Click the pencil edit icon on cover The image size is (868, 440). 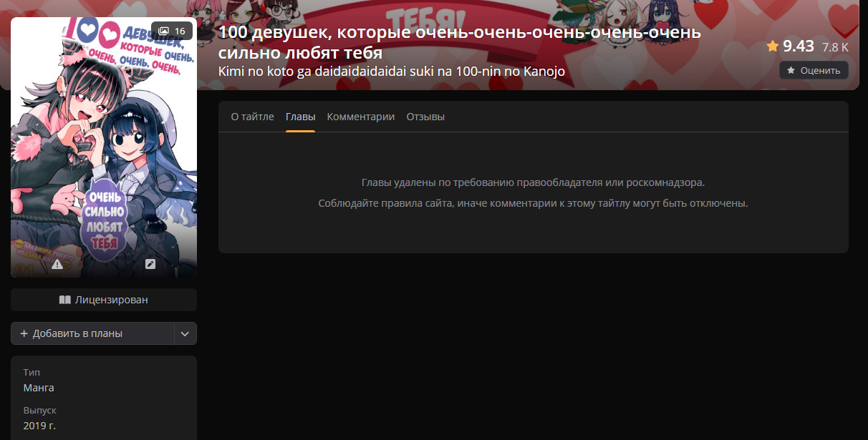coord(150,264)
